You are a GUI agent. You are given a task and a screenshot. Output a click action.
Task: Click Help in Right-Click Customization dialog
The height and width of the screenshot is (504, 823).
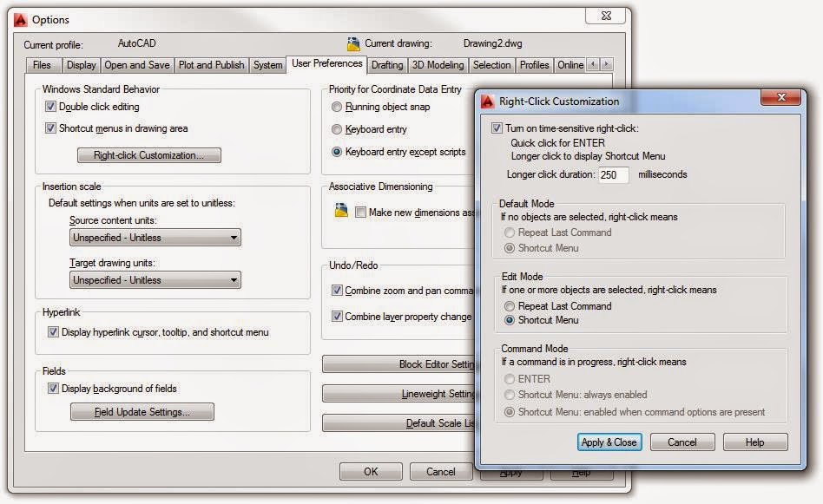tap(755, 442)
